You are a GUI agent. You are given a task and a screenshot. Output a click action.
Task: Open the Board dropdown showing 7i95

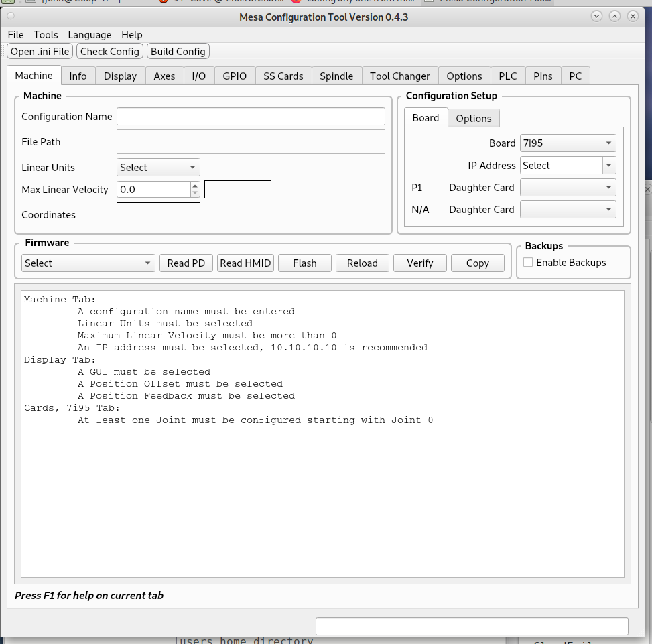pyautogui.click(x=568, y=143)
